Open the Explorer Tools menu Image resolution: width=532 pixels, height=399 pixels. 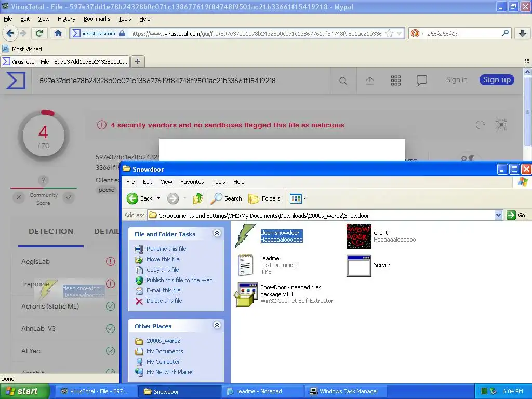pos(219,182)
